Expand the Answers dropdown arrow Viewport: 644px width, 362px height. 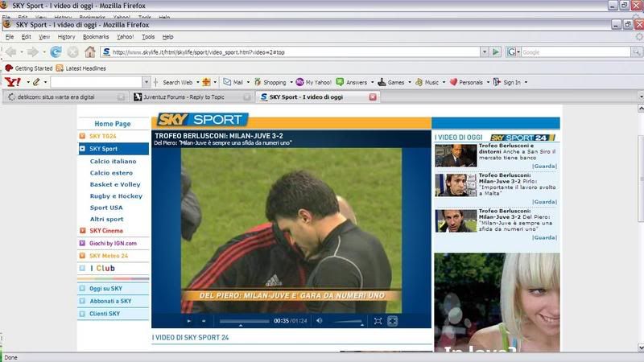(x=373, y=82)
